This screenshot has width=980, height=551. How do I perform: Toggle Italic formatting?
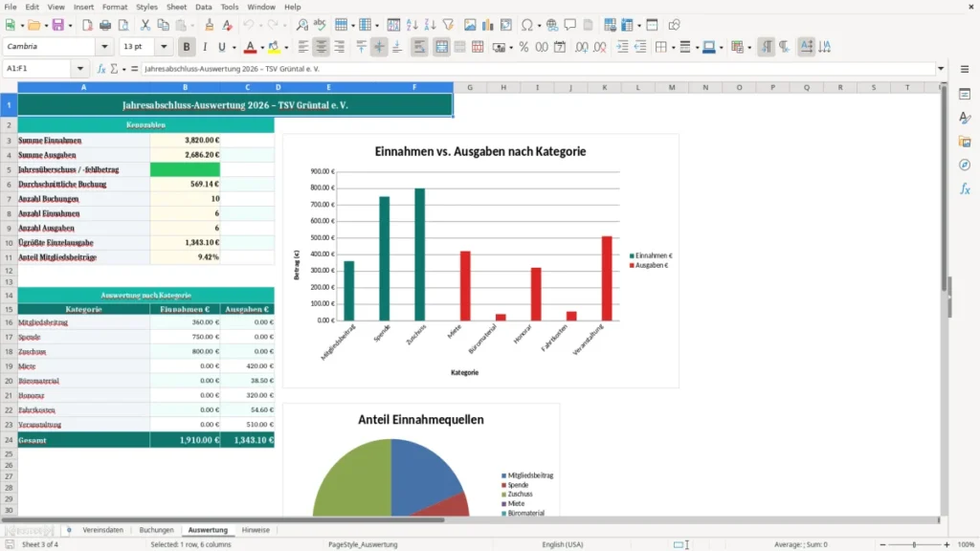(205, 47)
